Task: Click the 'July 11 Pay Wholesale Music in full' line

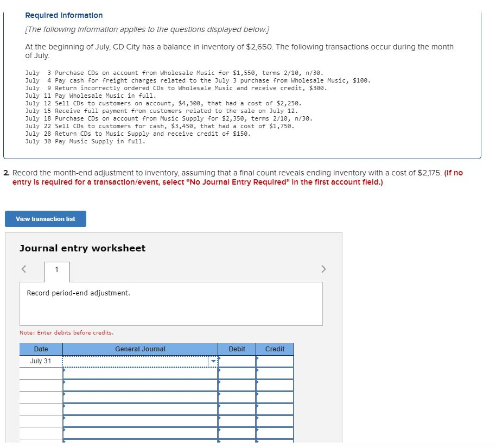Action: (x=91, y=96)
